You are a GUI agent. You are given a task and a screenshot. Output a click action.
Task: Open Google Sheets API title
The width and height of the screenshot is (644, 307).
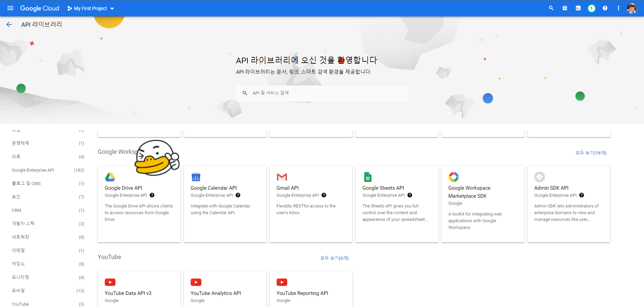tap(383, 188)
